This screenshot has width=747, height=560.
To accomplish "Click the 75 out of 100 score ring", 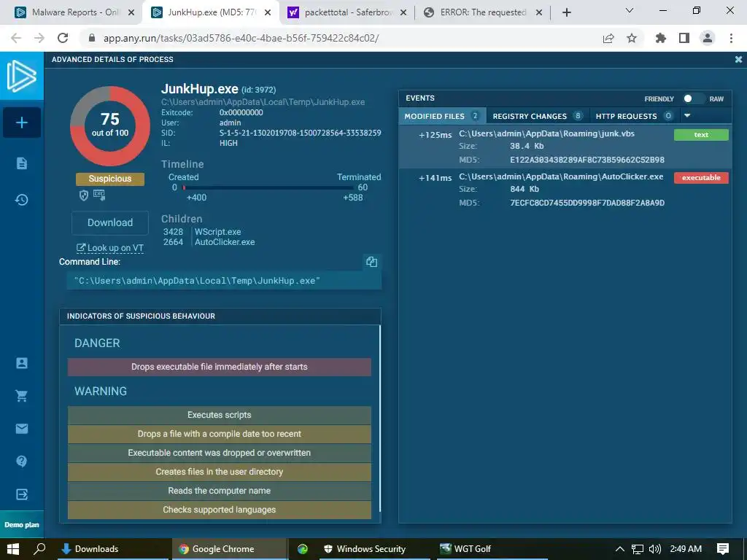I will pyautogui.click(x=110, y=126).
